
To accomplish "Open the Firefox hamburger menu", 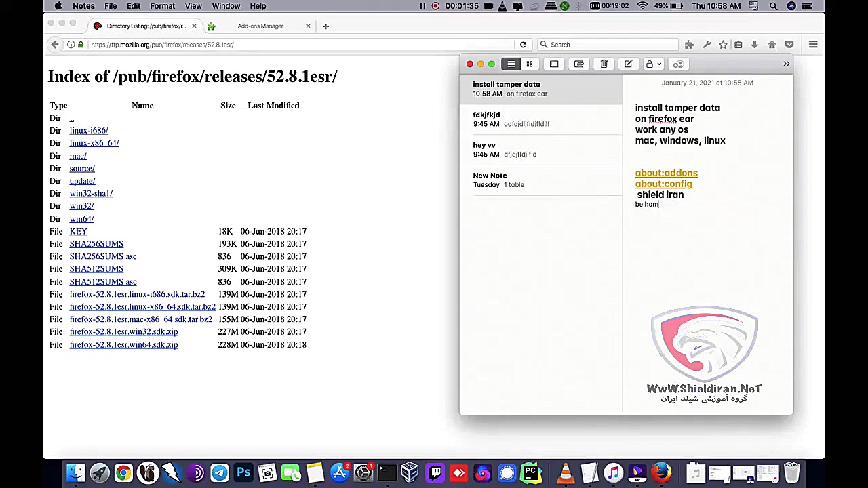I will (813, 45).
